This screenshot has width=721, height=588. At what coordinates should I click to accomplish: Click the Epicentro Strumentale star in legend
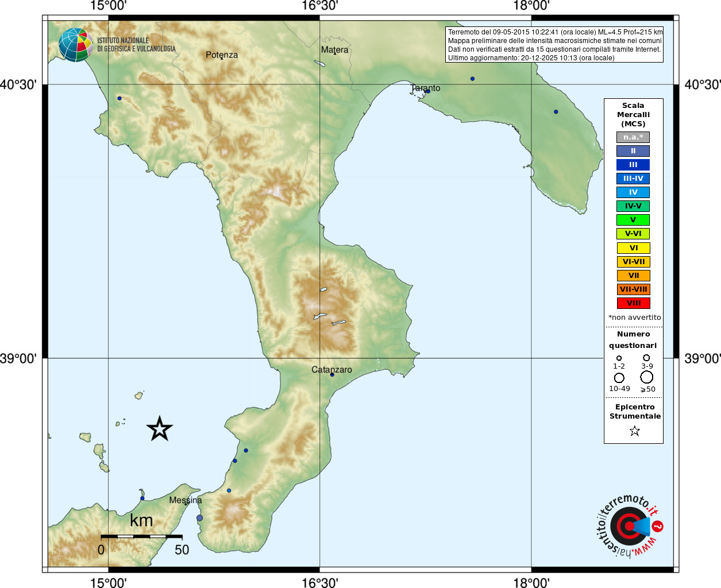click(634, 431)
